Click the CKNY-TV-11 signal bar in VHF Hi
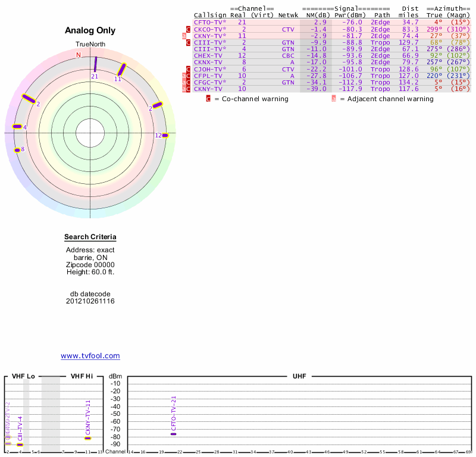Image resolution: width=476 pixels, height=457 pixels. pyautogui.click(x=87, y=438)
